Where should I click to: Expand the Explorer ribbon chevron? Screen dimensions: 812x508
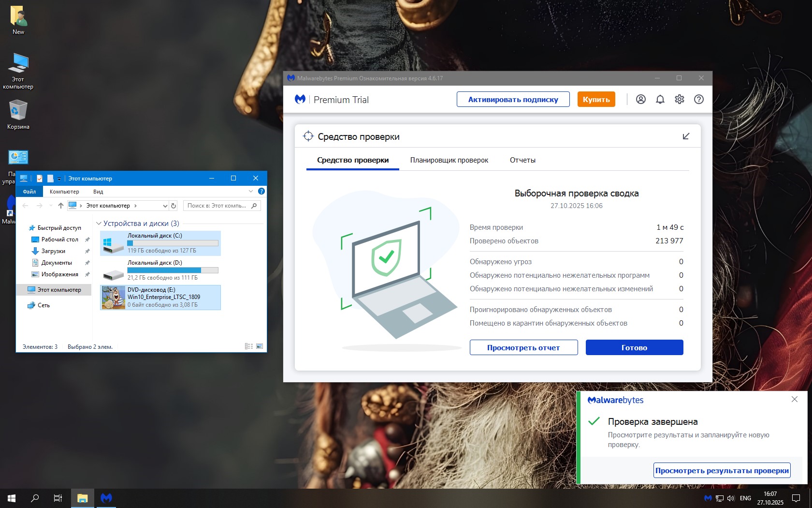coord(251,192)
